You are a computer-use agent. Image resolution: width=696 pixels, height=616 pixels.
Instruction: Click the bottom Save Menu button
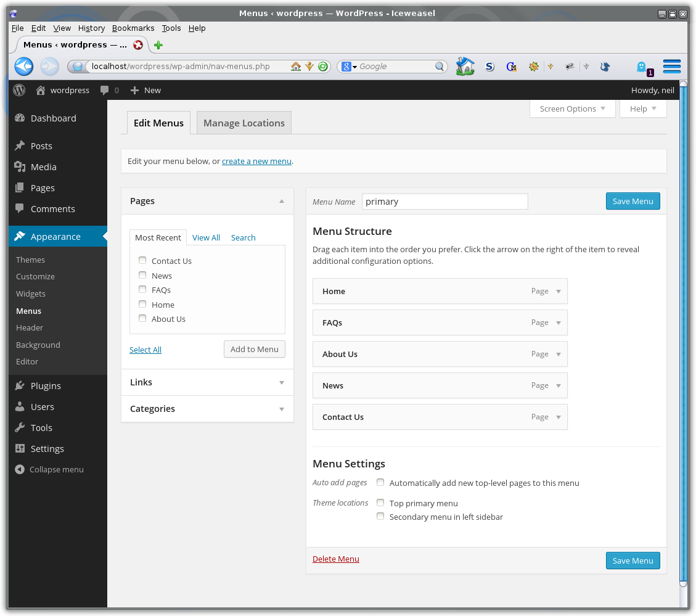633,561
